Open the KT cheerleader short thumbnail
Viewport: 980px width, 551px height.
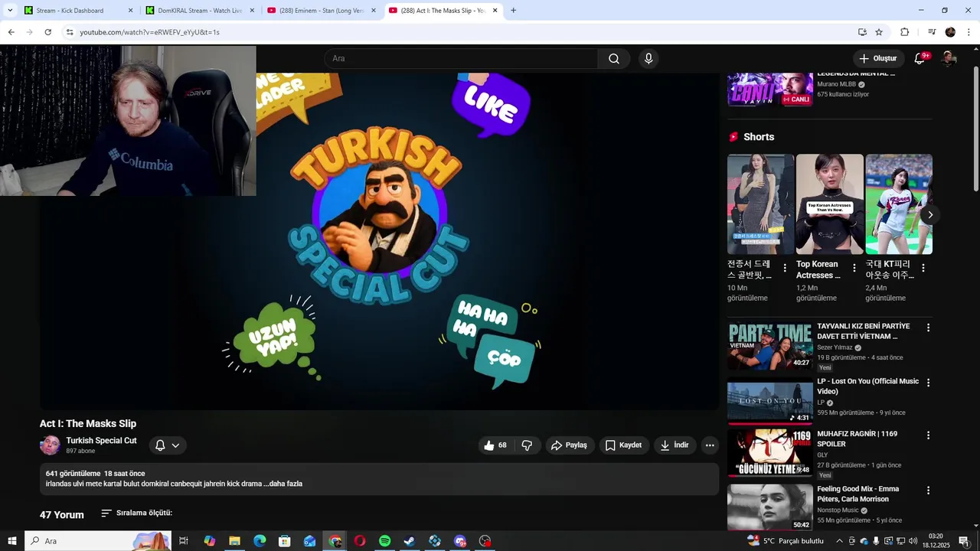(x=899, y=204)
